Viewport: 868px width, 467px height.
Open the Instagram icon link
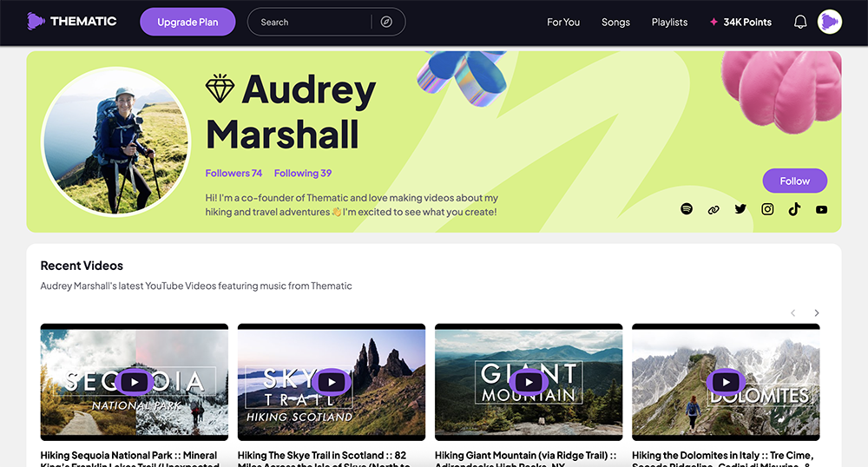point(767,208)
